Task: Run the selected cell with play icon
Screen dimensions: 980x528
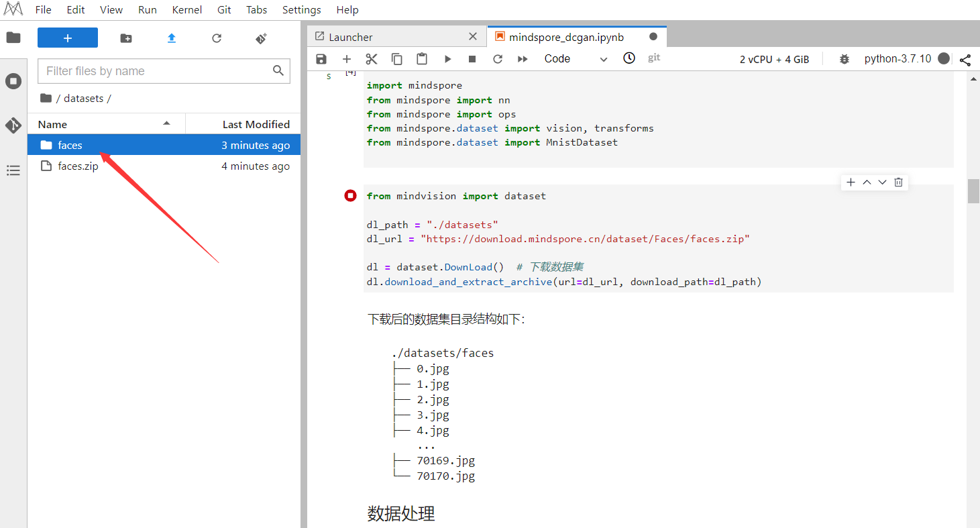Action: coord(447,59)
